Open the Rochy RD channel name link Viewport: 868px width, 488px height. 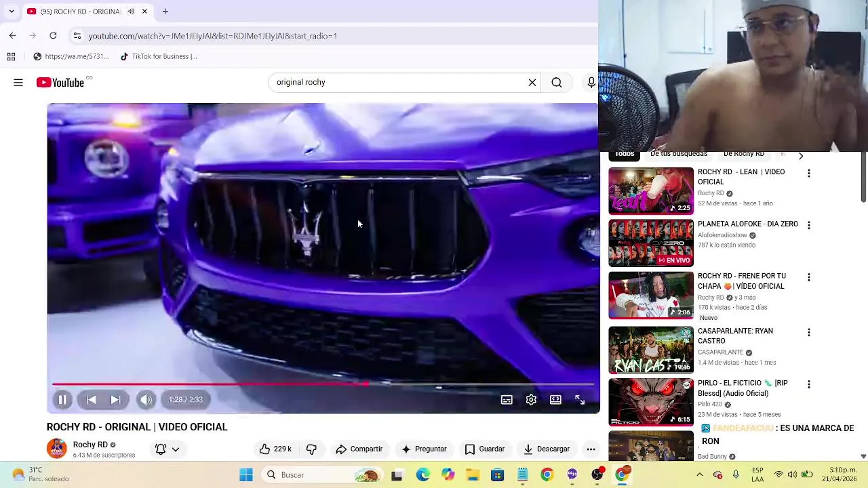[90, 445]
